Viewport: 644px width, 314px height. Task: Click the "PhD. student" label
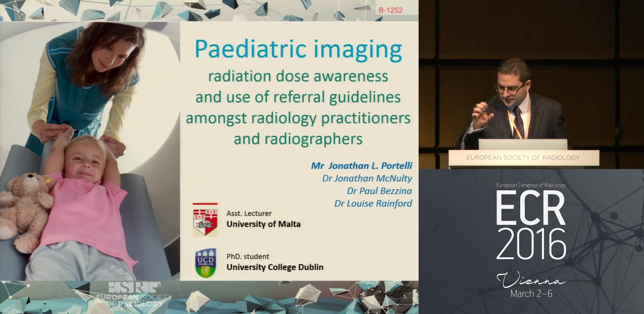pyautogui.click(x=248, y=257)
